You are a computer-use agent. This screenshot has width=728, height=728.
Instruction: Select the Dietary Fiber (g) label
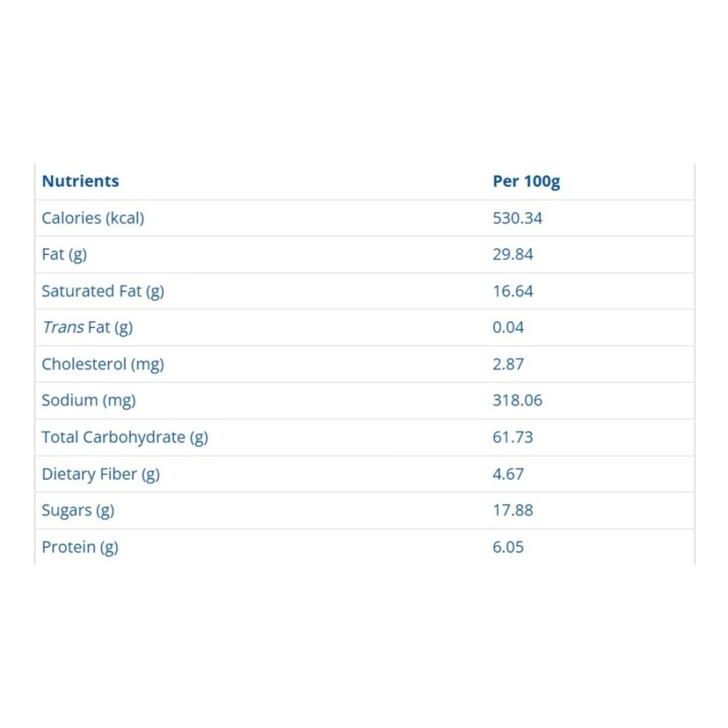pos(101,474)
